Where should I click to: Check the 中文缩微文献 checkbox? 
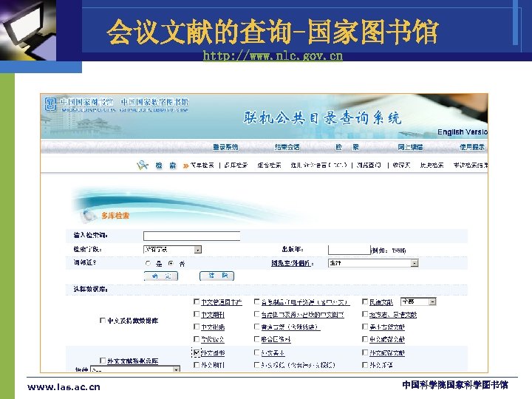click(365, 339)
